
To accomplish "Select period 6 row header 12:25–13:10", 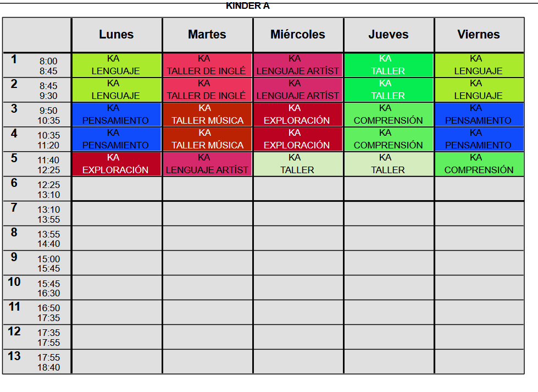I will click(x=37, y=189).
